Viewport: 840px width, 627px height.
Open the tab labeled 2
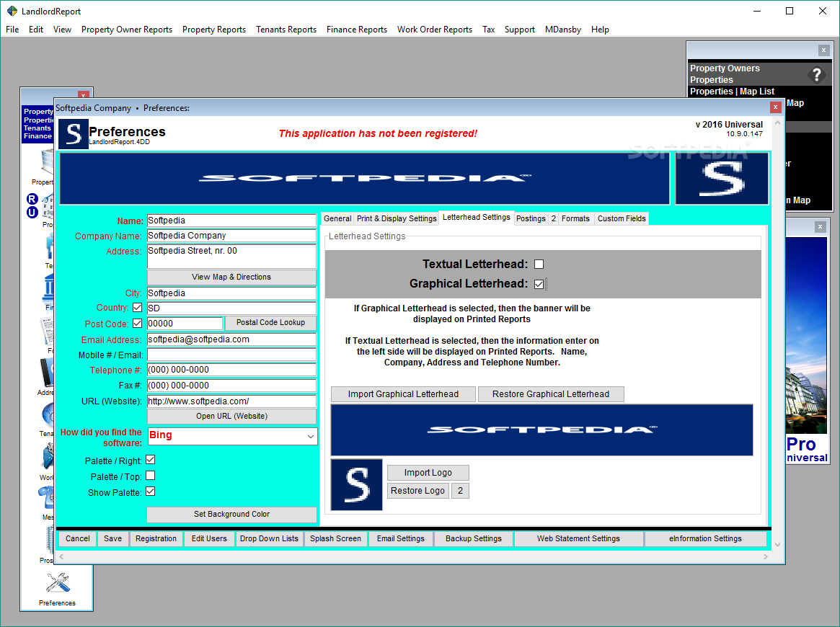[x=554, y=218]
